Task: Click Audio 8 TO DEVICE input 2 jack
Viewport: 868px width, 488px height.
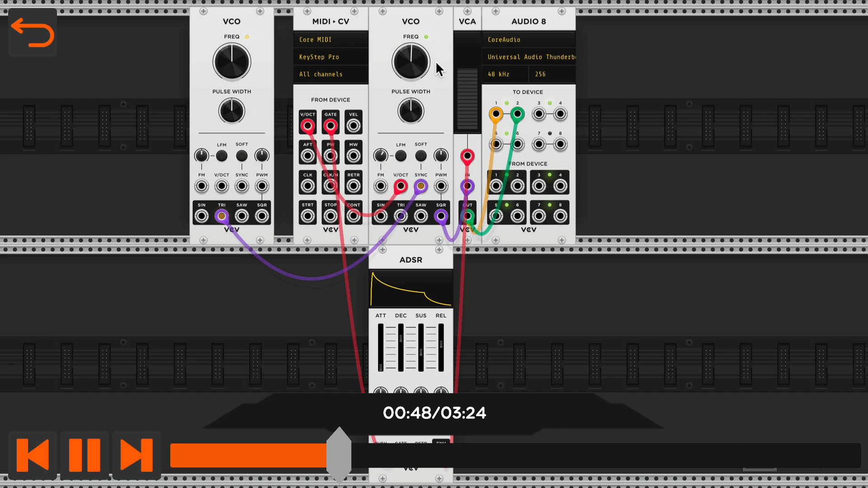Action: [x=517, y=114]
